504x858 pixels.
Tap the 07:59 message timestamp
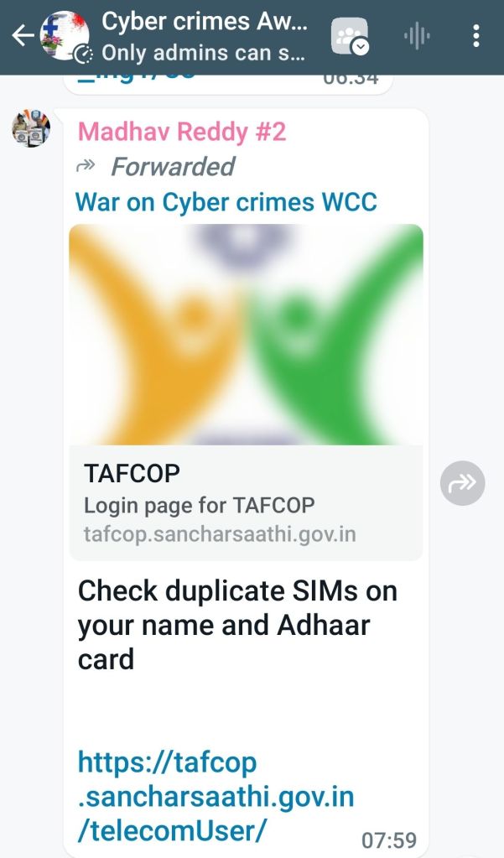[389, 840]
